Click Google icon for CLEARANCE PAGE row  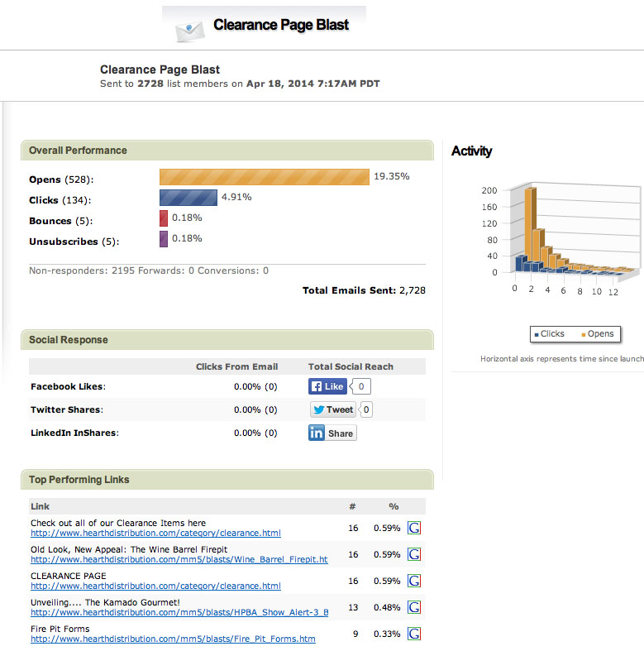pos(415,581)
